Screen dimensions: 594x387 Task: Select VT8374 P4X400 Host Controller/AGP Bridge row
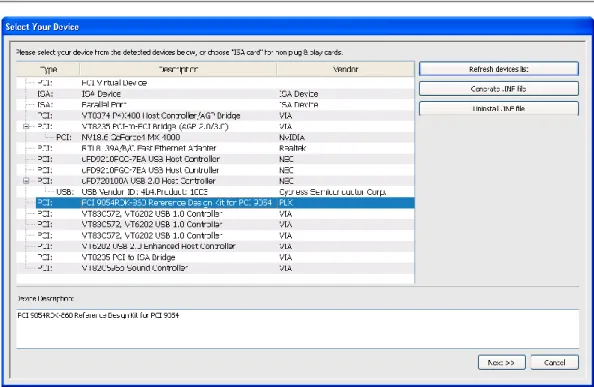pyautogui.click(x=215, y=115)
